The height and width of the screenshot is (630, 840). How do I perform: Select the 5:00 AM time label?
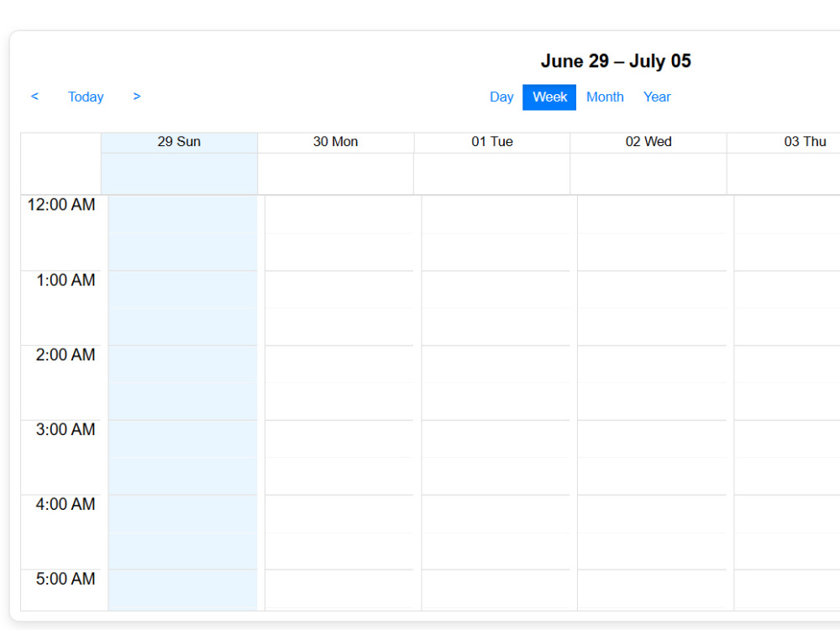tap(66, 579)
